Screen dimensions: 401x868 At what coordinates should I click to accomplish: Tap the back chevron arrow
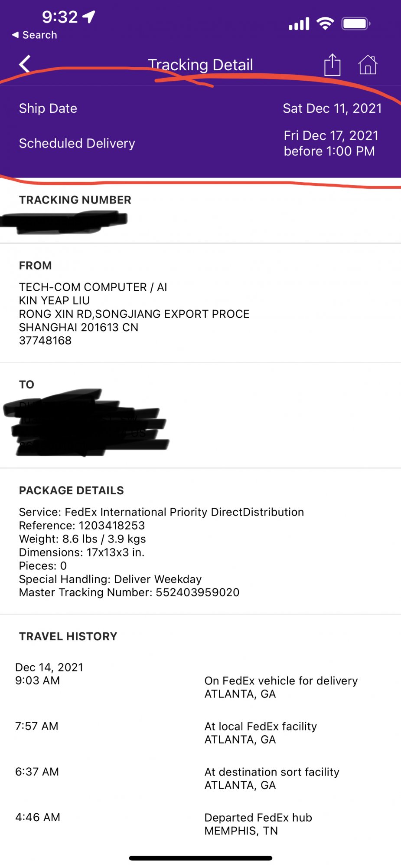click(x=25, y=64)
